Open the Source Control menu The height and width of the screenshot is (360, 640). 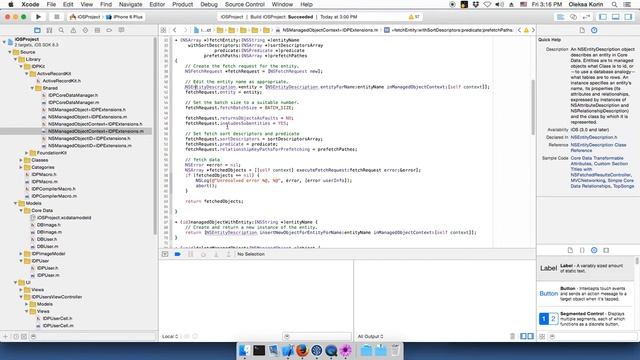[x=244, y=4]
